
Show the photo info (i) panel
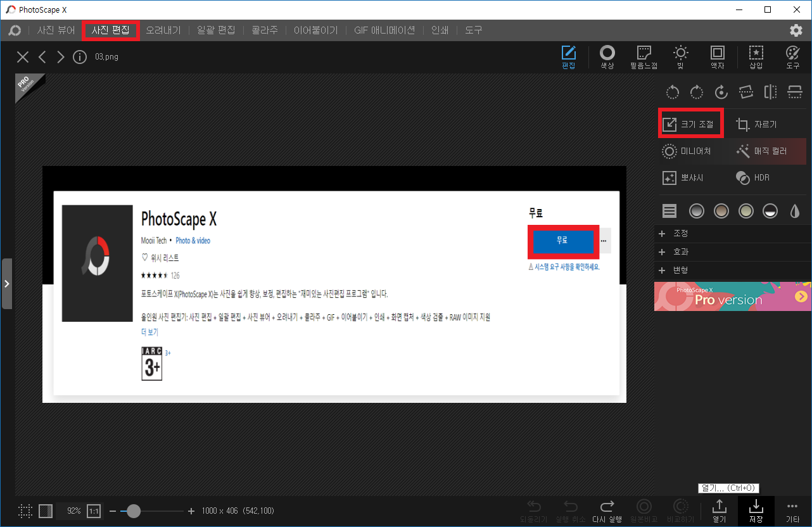click(x=80, y=57)
